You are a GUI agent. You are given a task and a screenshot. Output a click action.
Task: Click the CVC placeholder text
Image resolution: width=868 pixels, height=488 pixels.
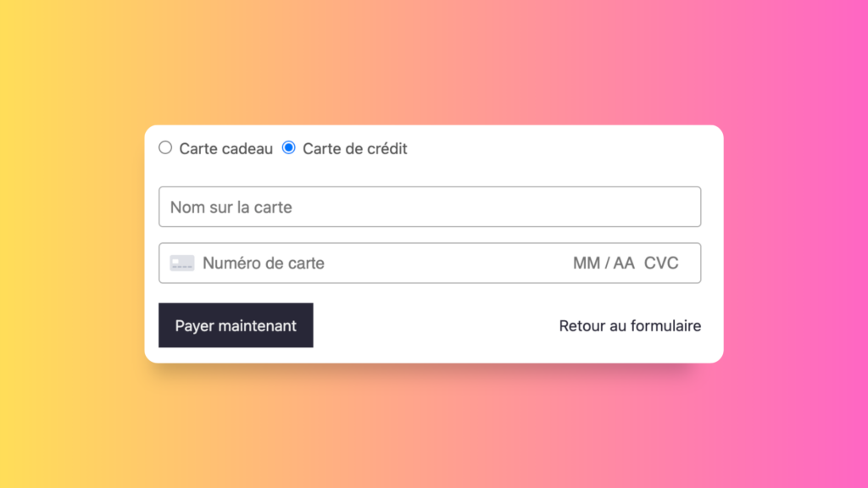click(x=664, y=263)
